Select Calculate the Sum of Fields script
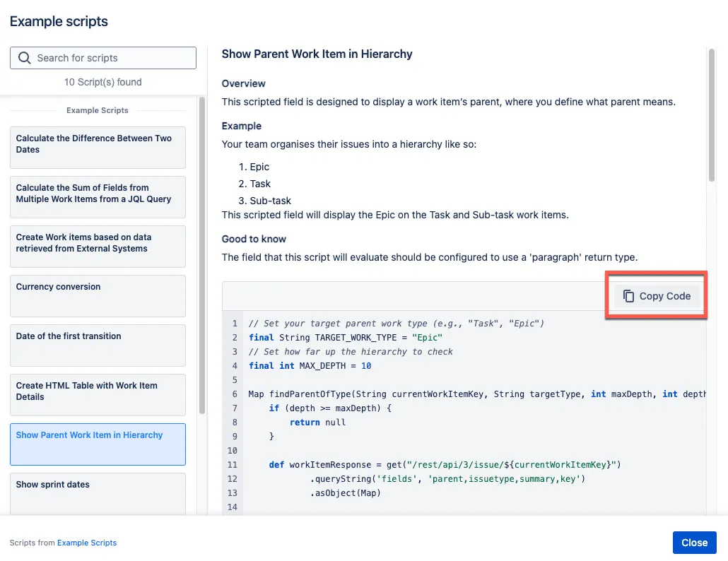This screenshot has width=728, height=561. click(x=98, y=197)
